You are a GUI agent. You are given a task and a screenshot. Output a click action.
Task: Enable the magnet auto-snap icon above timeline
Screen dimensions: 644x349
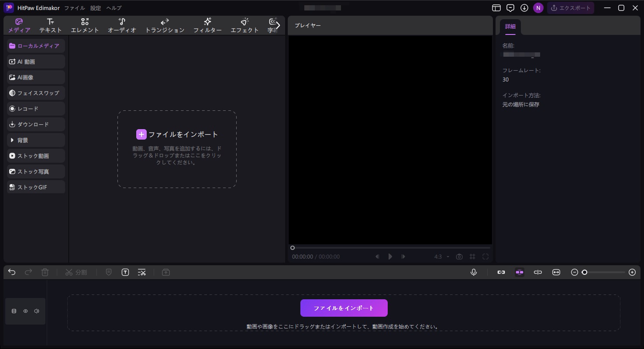point(520,272)
